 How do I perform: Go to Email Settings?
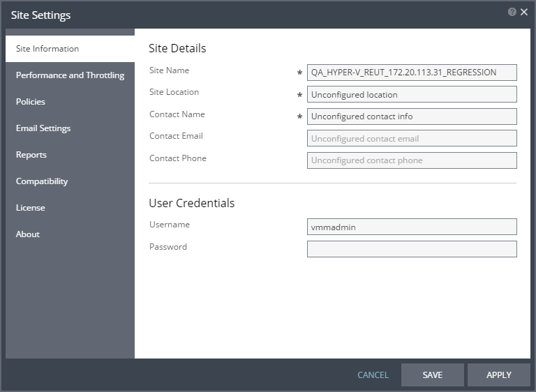(x=70, y=128)
